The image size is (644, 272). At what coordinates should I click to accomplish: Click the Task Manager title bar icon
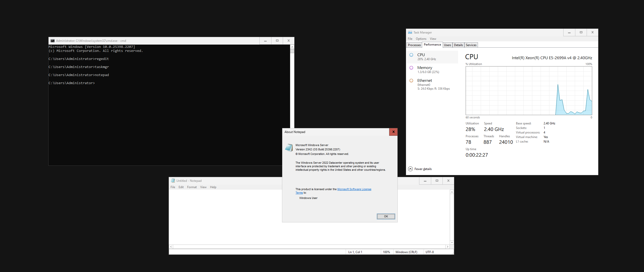coord(410,32)
